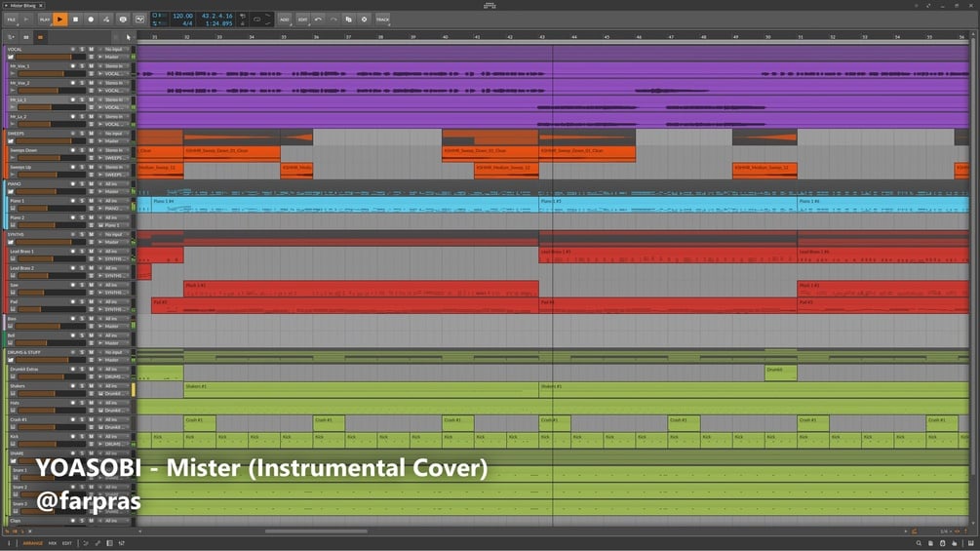Image resolution: width=980 pixels, height=551 pixels.
Task: Solo the VOCAL group track
Action: [82, 50]
